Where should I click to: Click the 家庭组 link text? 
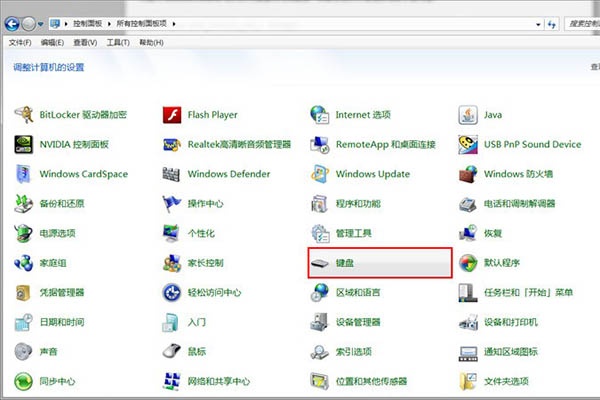53,263
